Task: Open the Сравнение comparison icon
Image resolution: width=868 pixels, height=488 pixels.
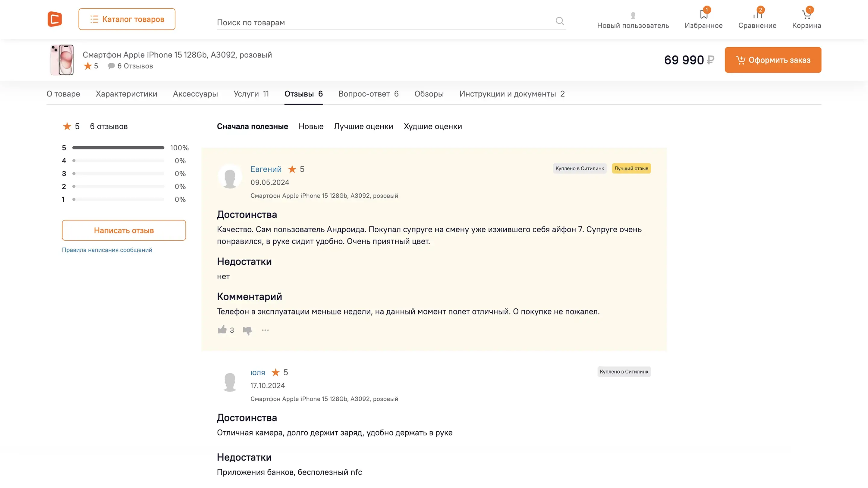Action: (757, 14)
